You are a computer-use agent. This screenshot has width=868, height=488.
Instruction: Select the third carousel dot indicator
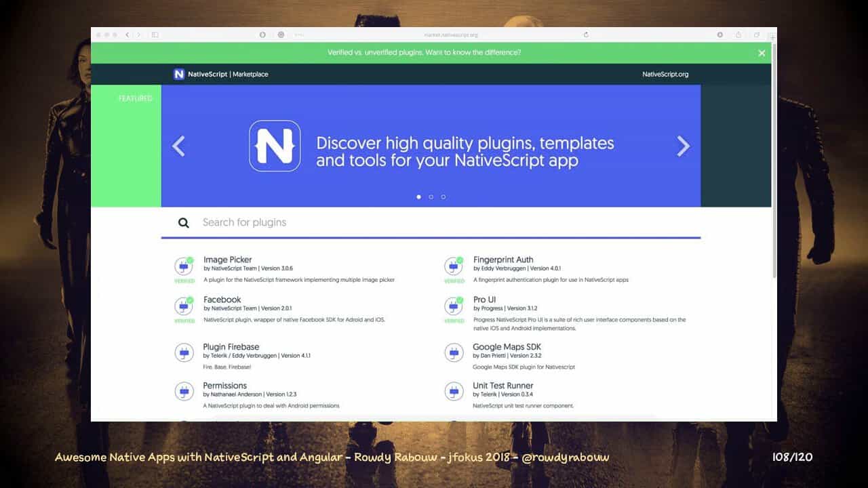click(x=443, y=197)
